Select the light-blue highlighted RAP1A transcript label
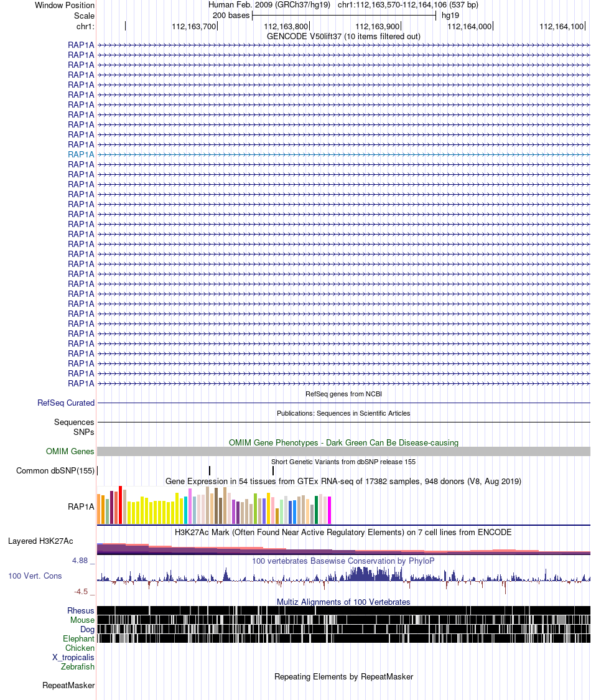The height and width of the screenshot is (700, 591). coord(81,154)
